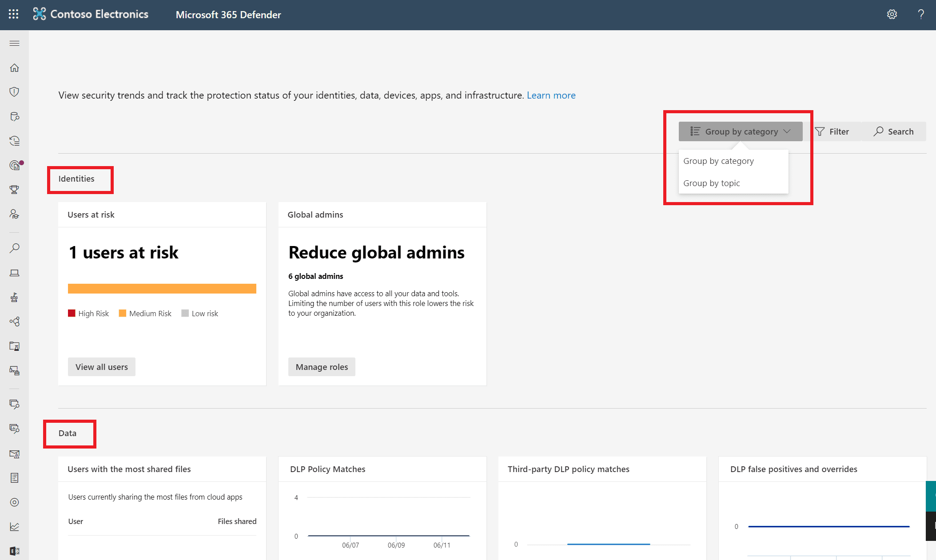Open the Hunting database-search icon

[x=14, y=116]
